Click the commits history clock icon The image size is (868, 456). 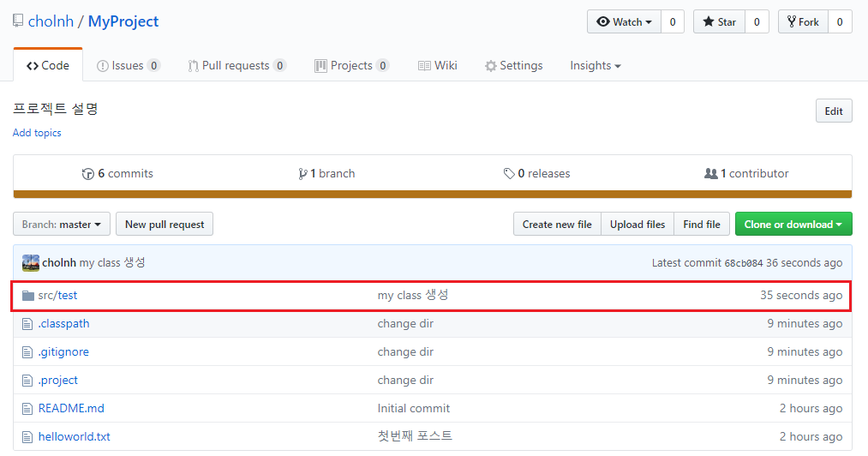88,174
